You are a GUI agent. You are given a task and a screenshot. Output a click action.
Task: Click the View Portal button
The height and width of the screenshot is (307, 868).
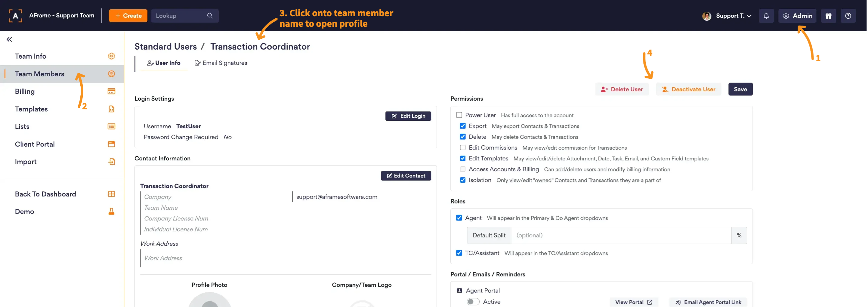click(634, 302)
